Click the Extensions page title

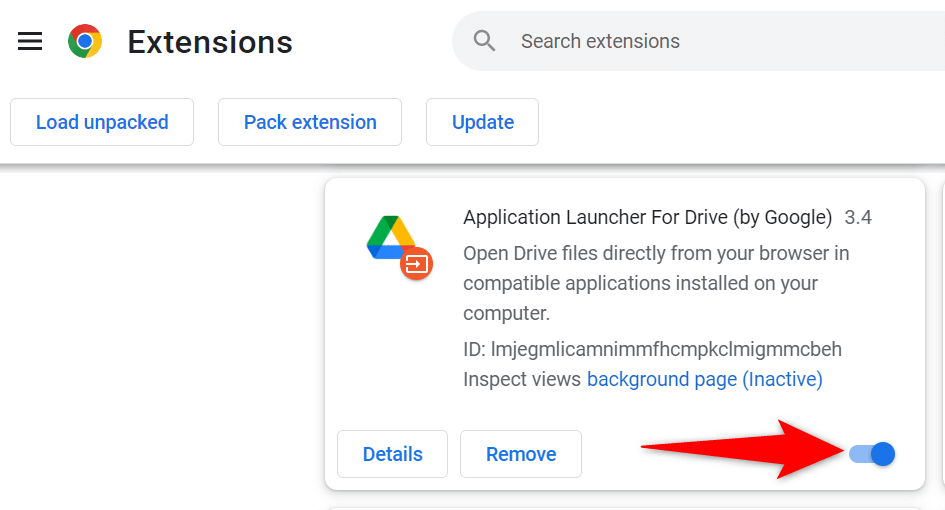[x=210, y=42]
